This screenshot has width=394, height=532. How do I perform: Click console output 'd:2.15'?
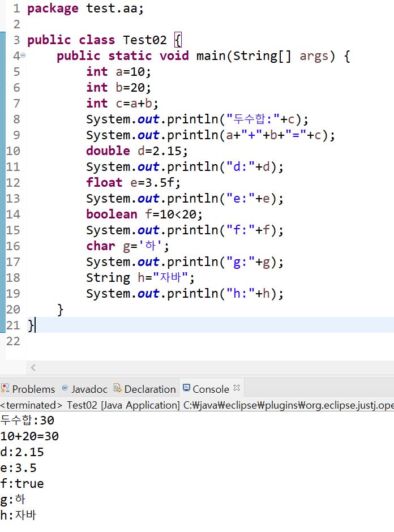[22, 452]
